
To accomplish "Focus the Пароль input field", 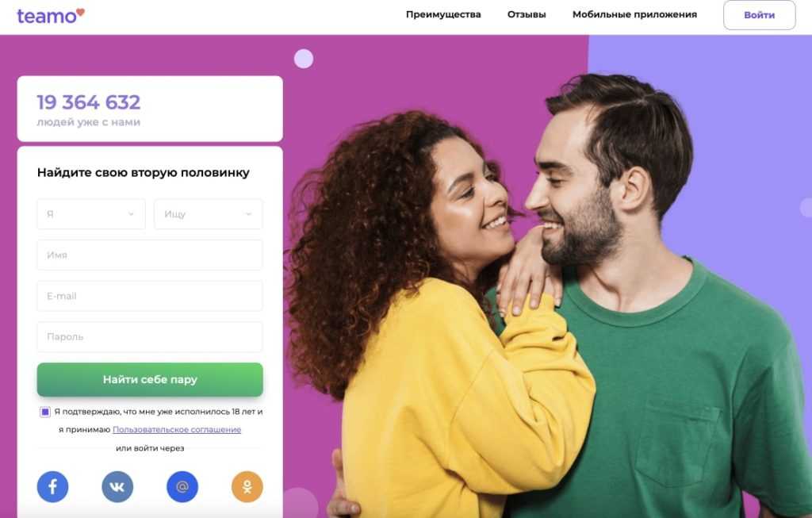I will pos(150,336).
